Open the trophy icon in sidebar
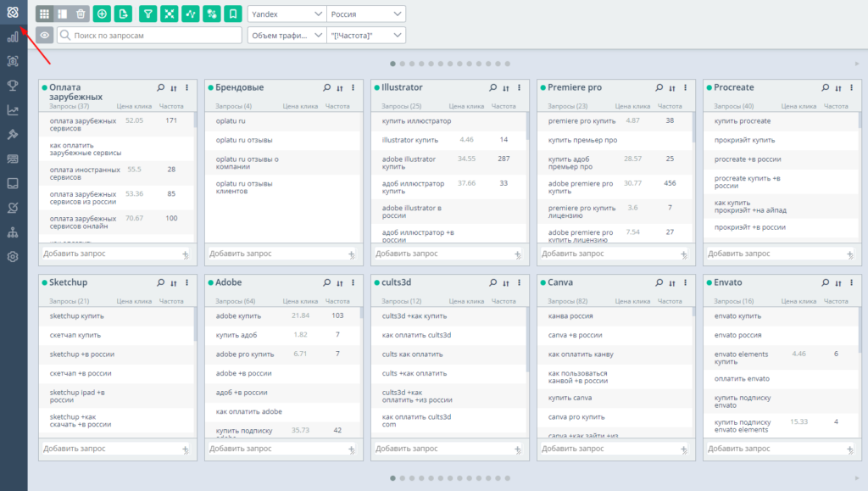 [x=13, y=86]
